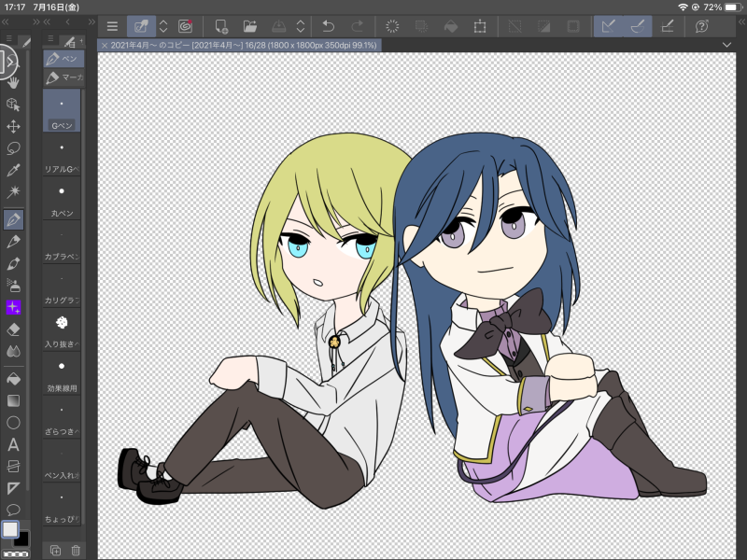Choose the カリグラフィ pen preset
The height and width of the screenshot is (560, 747).
click(x=62, y=287)
